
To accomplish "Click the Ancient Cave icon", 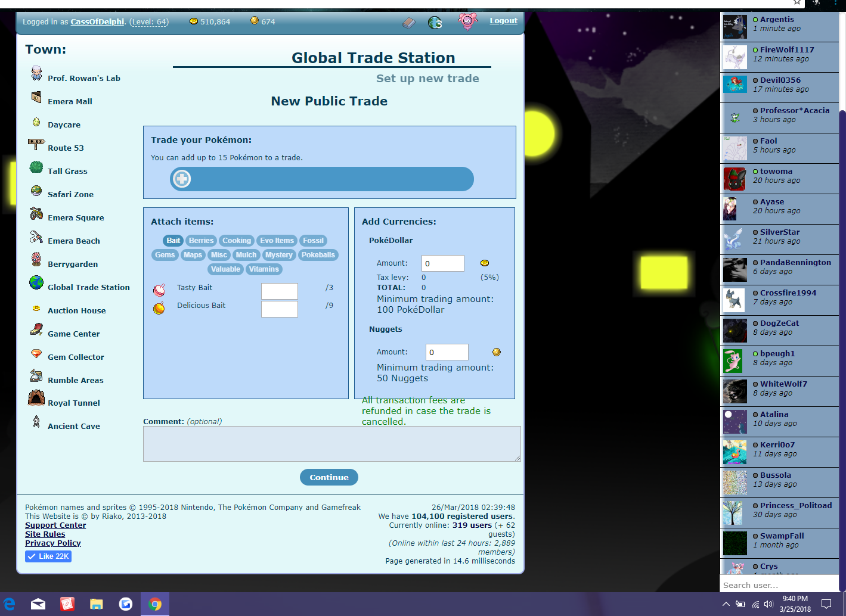I will coord(36,422).
